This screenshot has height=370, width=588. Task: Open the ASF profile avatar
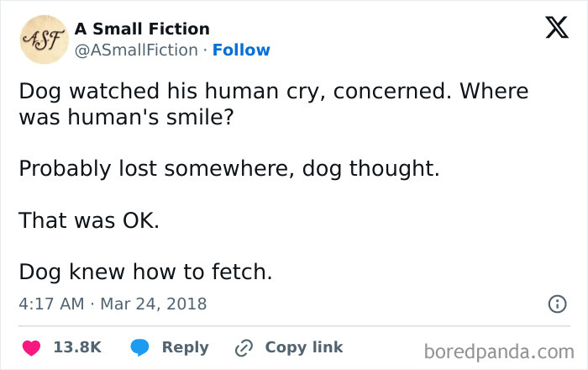click(x=42, y=40)
